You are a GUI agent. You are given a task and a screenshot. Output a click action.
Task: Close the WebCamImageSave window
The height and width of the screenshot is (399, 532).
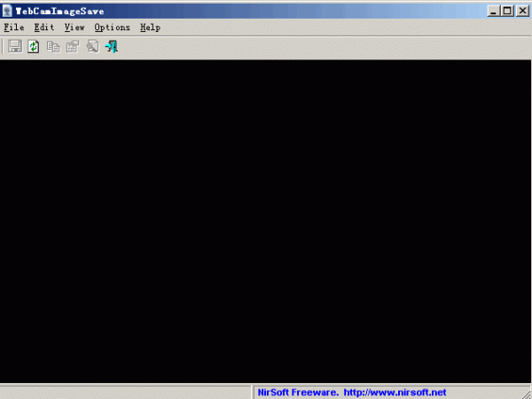click(x=523, y=12)
